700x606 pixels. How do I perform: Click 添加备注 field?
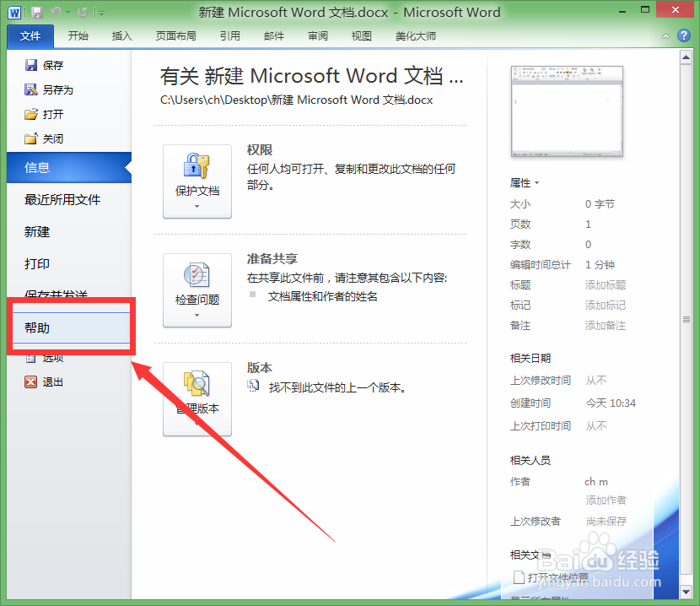click(606, 326)
